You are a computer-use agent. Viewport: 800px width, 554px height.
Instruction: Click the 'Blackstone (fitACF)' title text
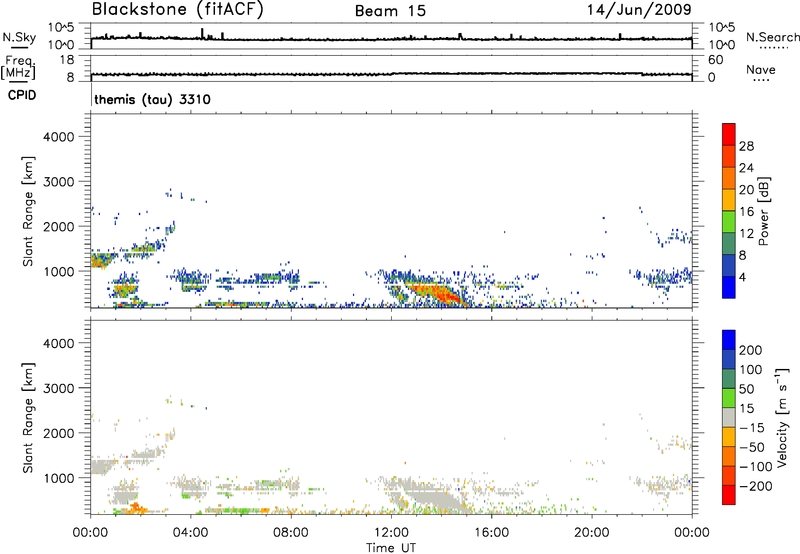click(x=178, y=10)
